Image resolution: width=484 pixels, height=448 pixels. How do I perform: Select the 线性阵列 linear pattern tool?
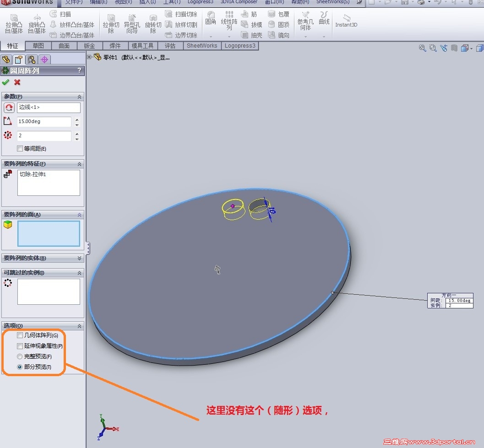[229, 21]
